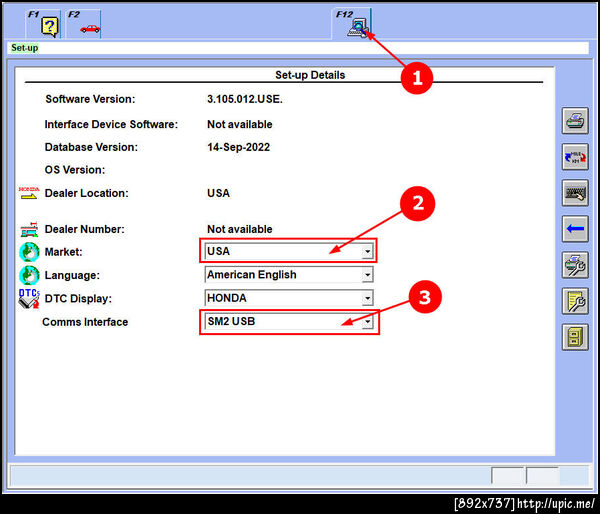
Task: Click the MILE/KM unit conversion icon
Action: (x=575, y=157)
